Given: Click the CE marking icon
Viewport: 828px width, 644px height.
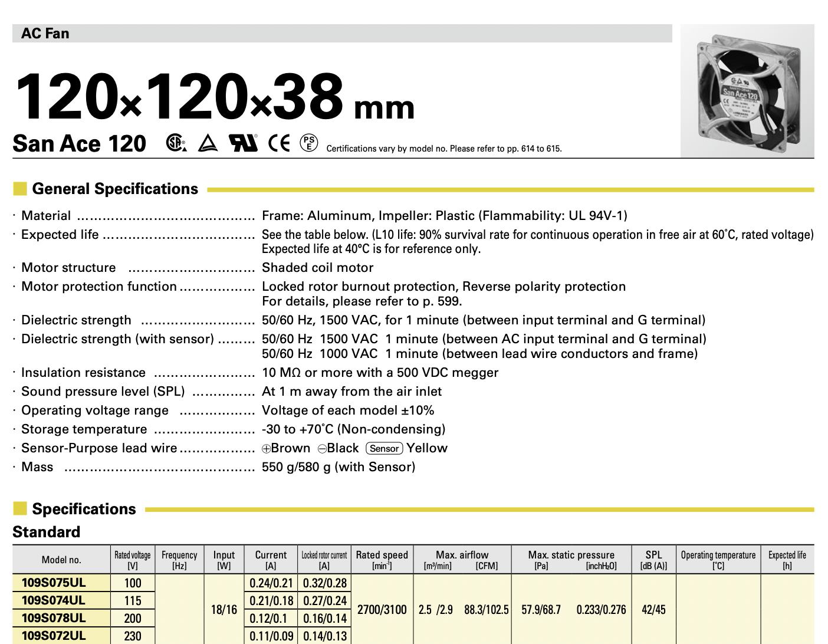Looking at the screenshot, I should (x=279, y=143).
